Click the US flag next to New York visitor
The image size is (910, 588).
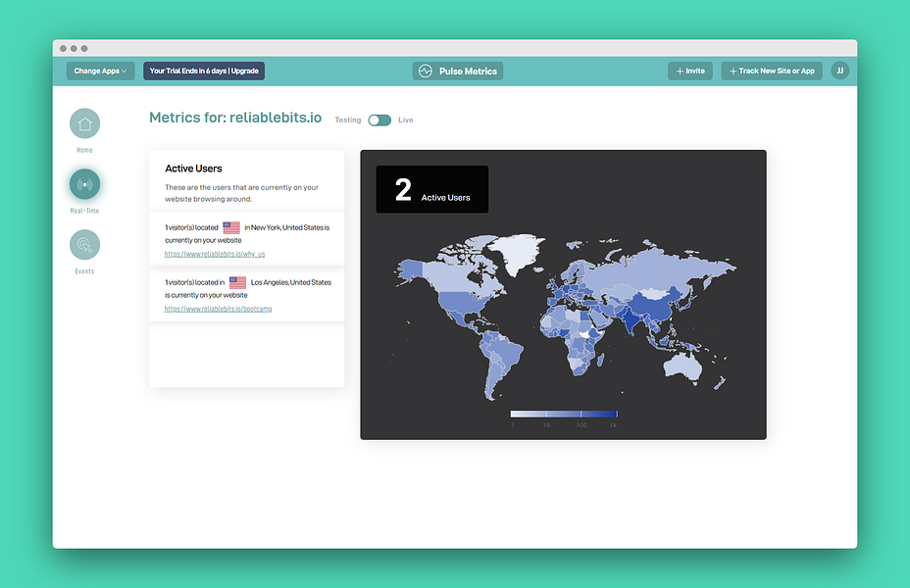(230, 226)
